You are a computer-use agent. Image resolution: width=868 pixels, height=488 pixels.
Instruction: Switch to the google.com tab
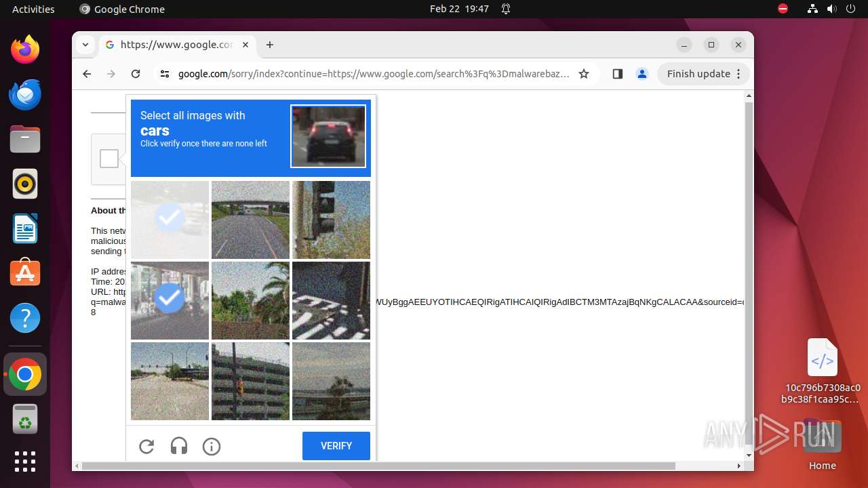(176, 45)
